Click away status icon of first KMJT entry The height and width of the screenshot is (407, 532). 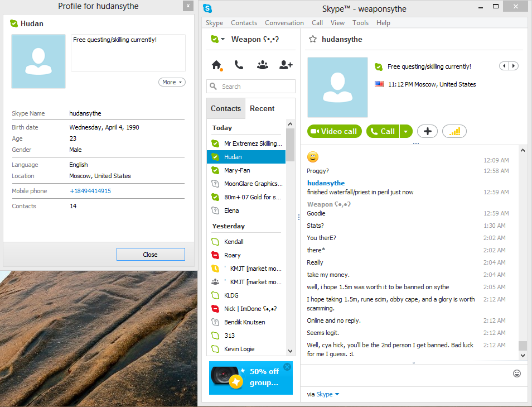coord(215,269)
